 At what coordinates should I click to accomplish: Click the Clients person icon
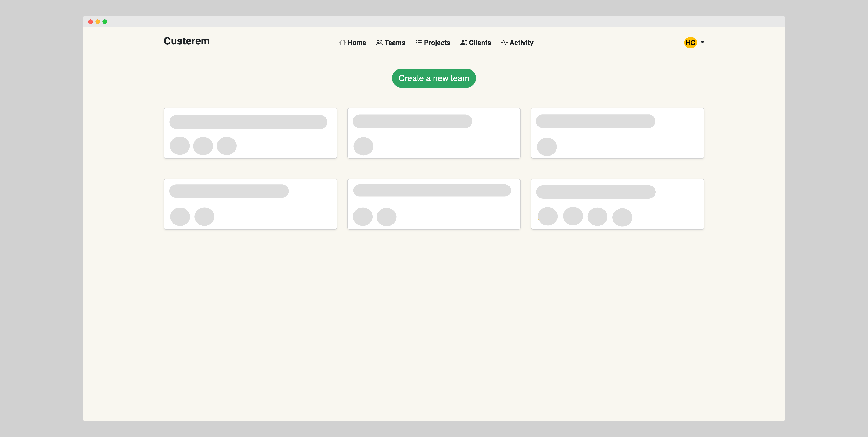click(464, 42)
